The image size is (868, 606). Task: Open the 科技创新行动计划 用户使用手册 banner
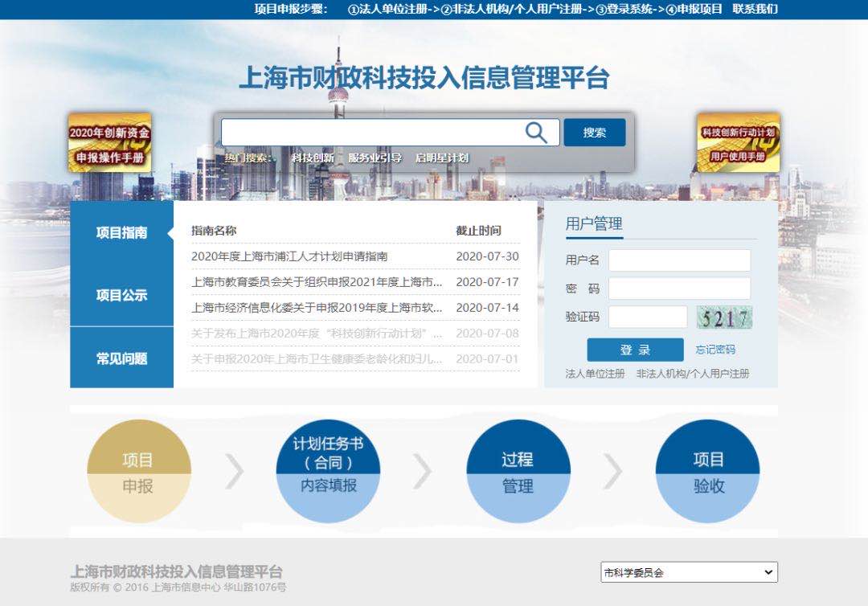[x=739, y=143]
